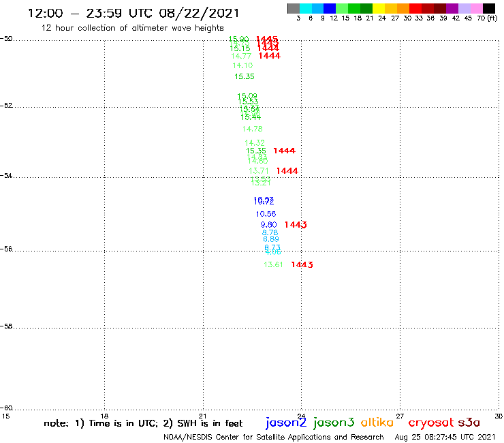Click the cryosat satellite legend label
Screen dimensions: 504x443
click(x=430, y=423)
